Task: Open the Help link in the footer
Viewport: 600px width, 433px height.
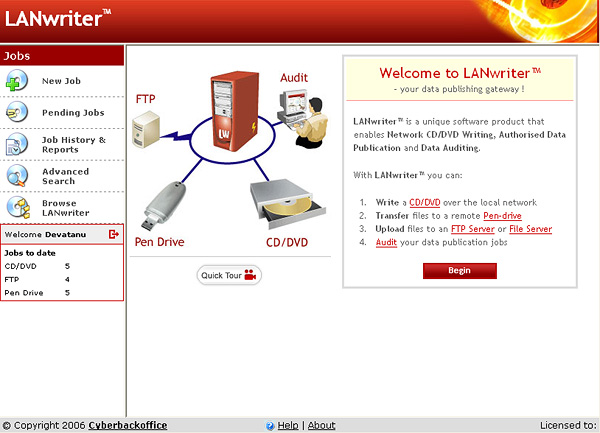Action: (x=288, y=425)
